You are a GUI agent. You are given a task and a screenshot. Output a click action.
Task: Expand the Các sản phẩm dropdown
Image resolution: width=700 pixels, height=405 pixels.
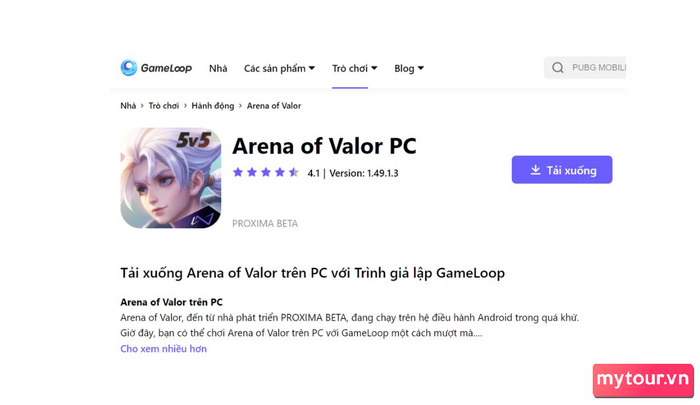coord(279,68)
